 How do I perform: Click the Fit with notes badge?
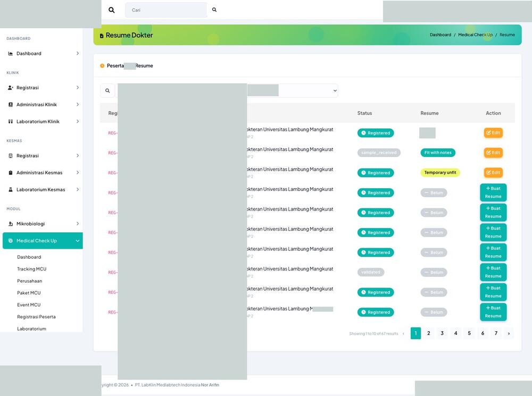pos(438,153)
